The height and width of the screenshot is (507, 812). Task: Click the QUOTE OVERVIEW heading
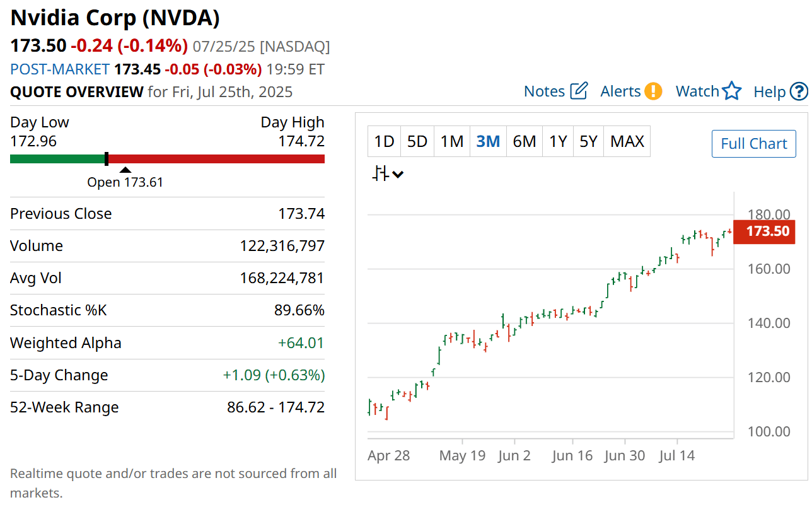point(77,92)
